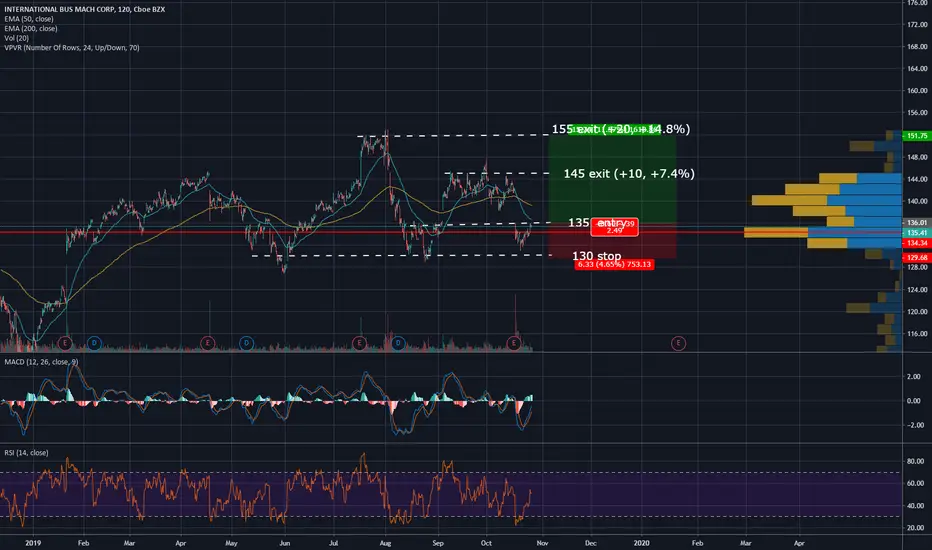Screen dimensions: 932x550
Task: Click the Vol (20) indicator legend
Action: point(17,38)
